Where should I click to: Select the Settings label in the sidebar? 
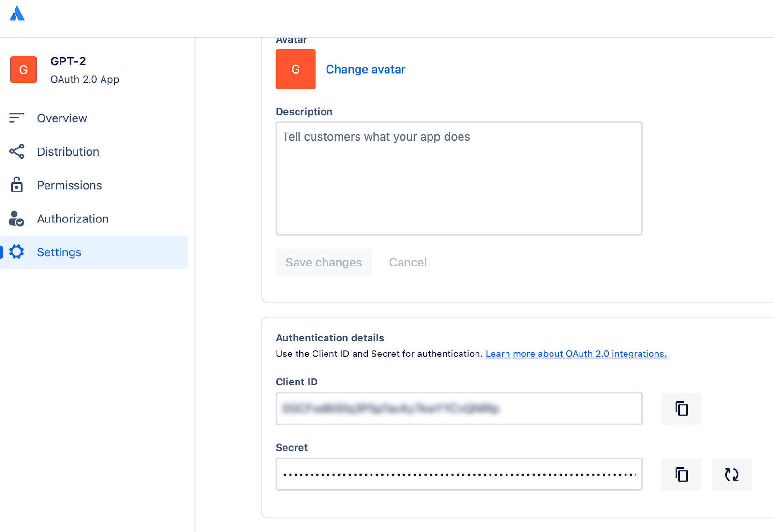pos(59,252)
